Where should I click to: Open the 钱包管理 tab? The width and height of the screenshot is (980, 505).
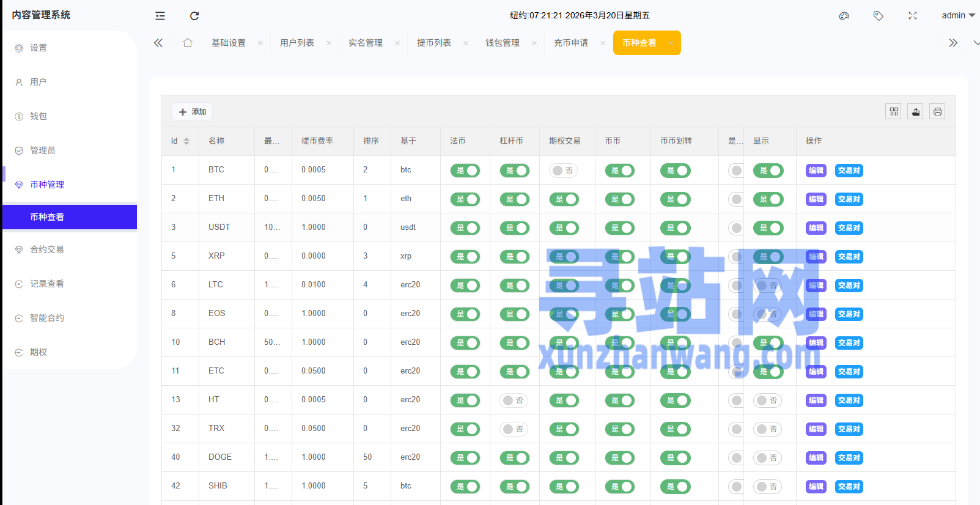point(503,43)
